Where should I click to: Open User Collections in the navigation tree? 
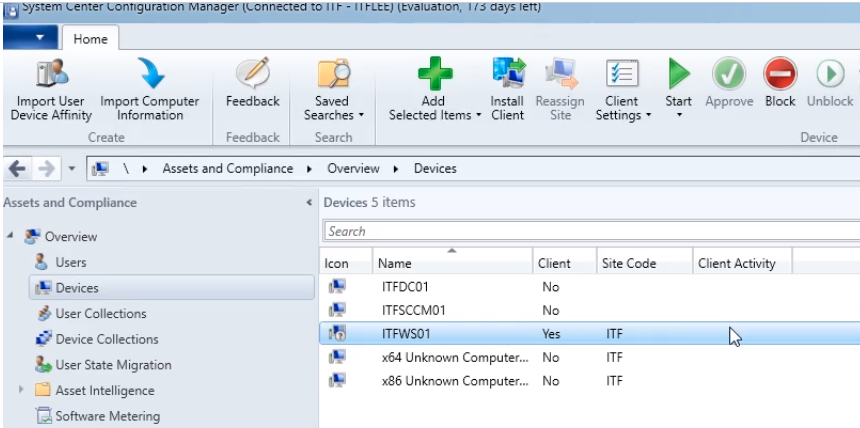point(101,313)
